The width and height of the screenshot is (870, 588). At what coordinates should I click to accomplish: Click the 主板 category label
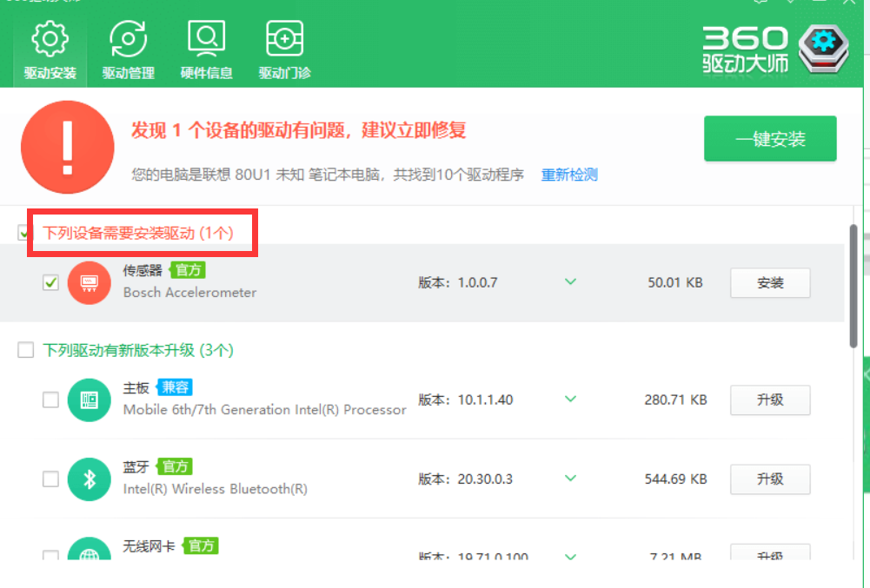click(x=136, y=387)
